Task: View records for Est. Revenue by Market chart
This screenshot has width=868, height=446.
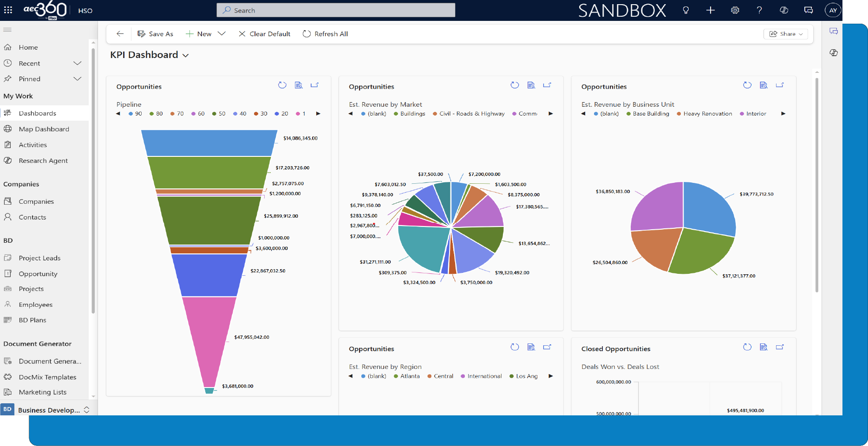Action: (x=531, y=85)
